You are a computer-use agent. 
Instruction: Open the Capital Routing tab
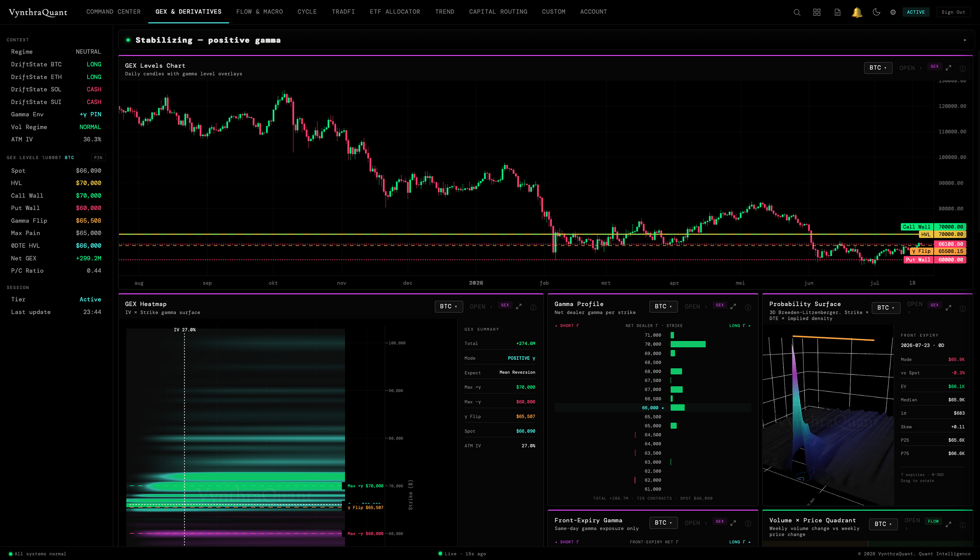(498, 12)
